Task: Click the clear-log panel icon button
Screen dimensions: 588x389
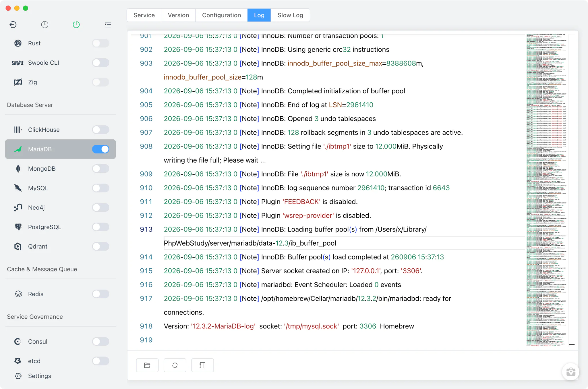Action: tap(202, 365)
